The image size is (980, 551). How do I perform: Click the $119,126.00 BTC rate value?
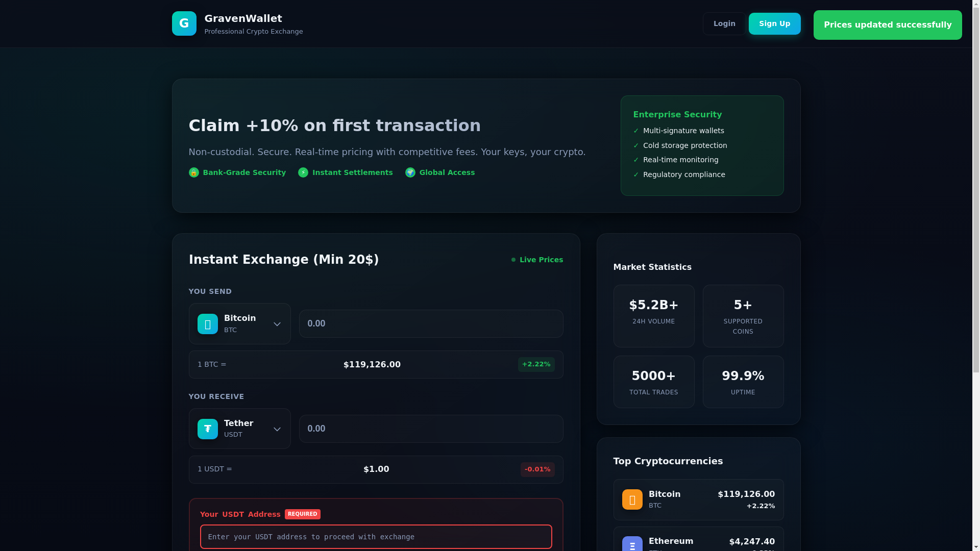click(x=372, y=365)
